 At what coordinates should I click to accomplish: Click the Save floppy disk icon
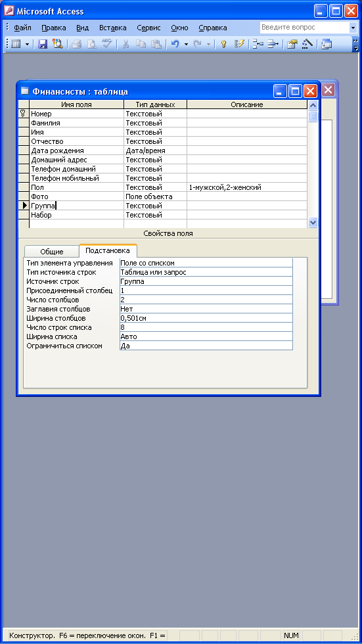click(x=43, y=44)
